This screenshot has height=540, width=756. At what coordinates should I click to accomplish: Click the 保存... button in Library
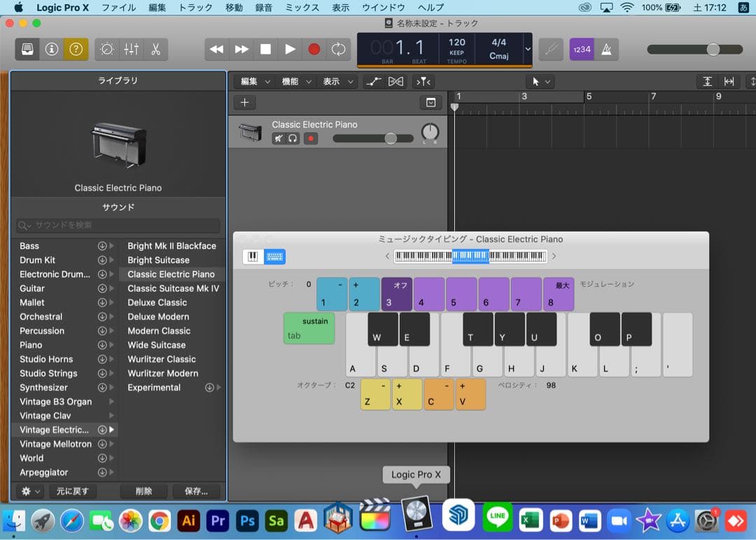[196, 491]
